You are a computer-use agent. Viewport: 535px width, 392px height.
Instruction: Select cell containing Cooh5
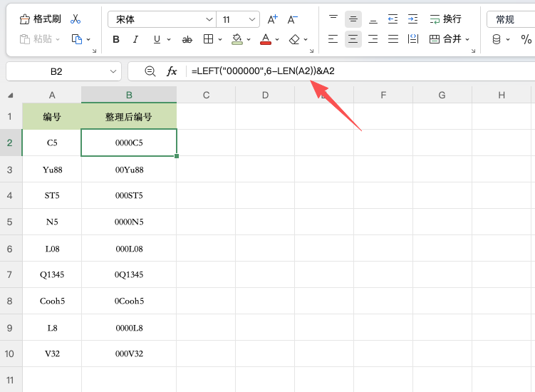(52, 301)
